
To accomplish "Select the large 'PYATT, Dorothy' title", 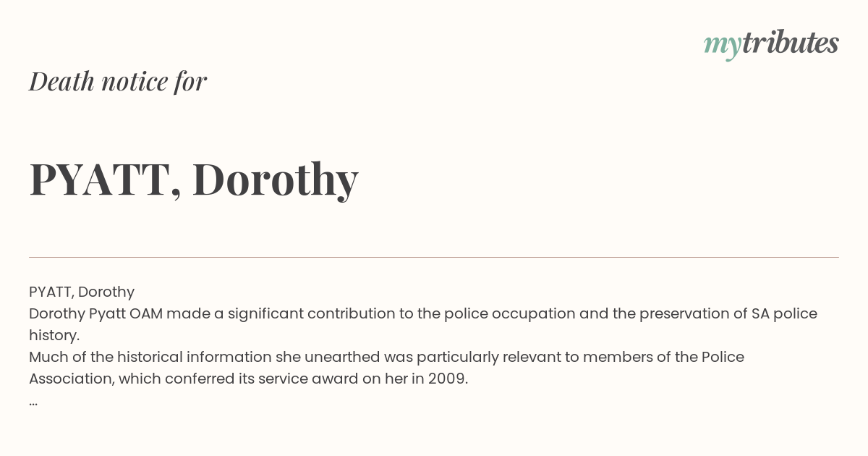I will point(194,180).
